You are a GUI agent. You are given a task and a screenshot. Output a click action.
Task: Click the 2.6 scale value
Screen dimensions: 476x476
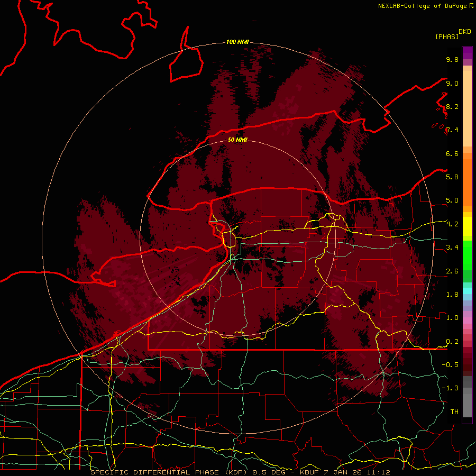point(452,271)
